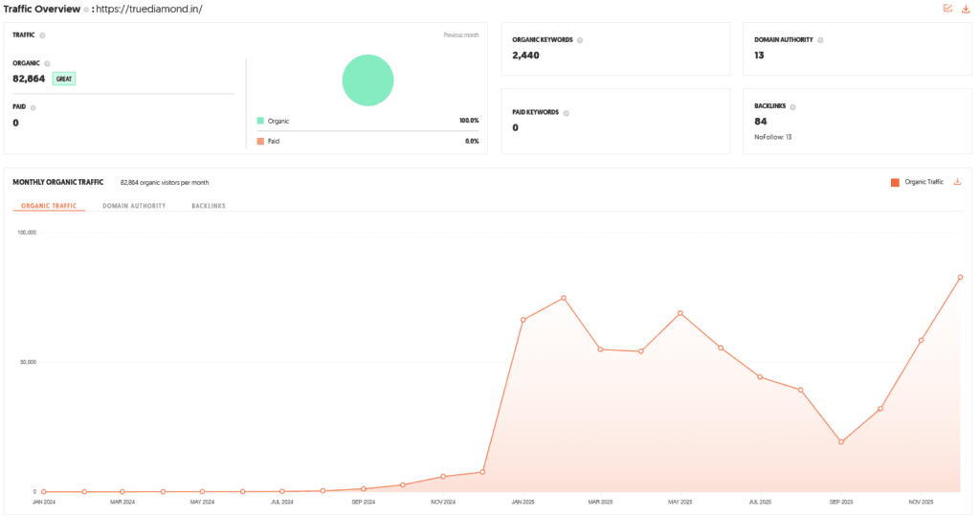Click the NOV 2025 x-axis label
The height and width of the screenshot is (517, 980).
click(922, 502)
